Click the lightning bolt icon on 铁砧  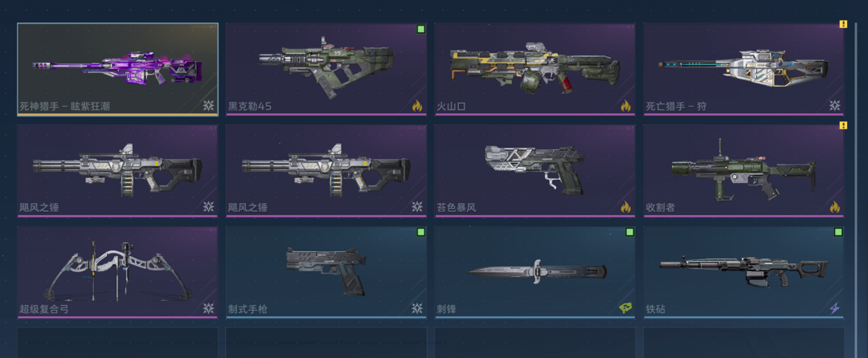click(x=835, y=308)
